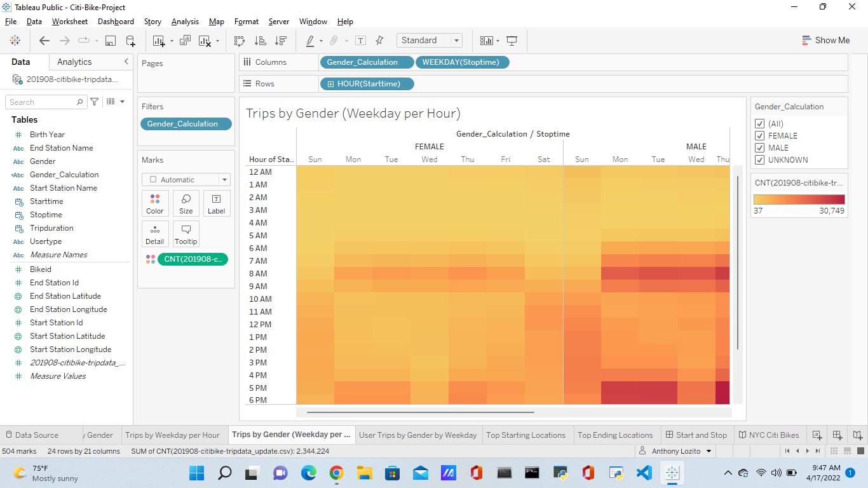Toggle the (All) gender filter checkbox

pos(759,124)
